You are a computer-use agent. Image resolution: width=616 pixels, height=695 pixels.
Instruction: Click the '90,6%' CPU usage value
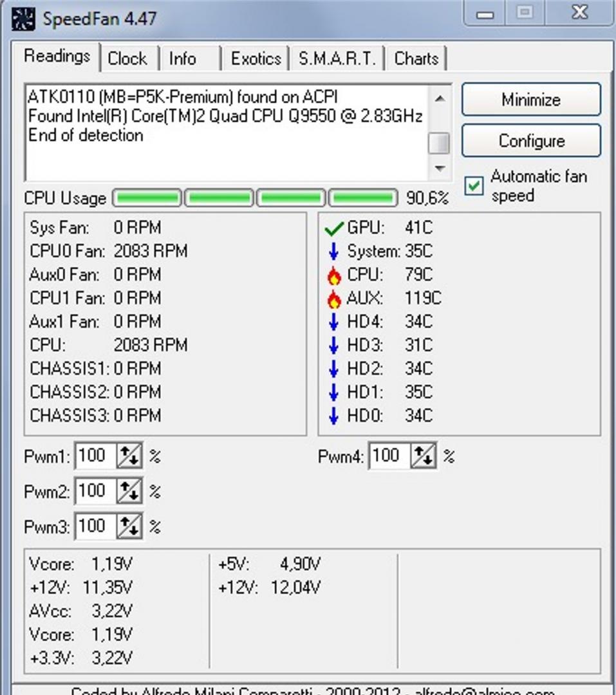tap(427, 198)
